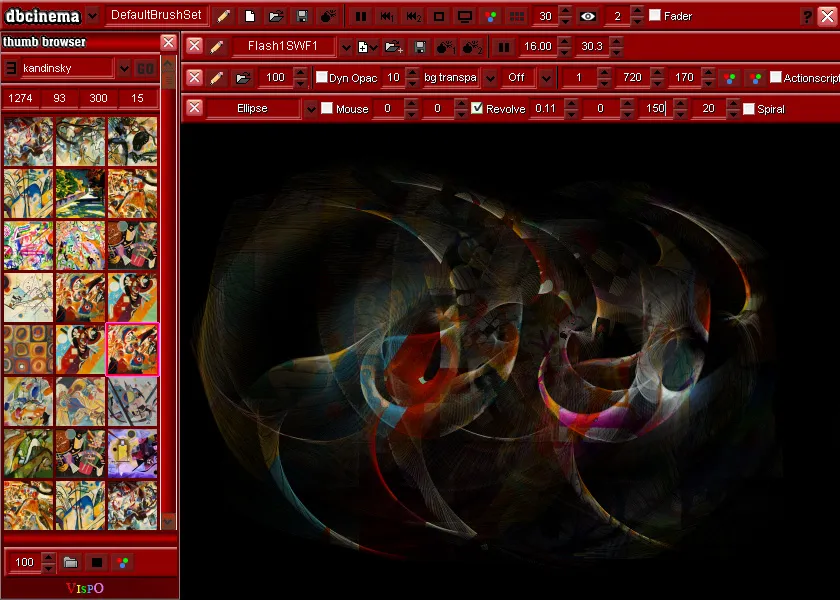Click the black color swatch in thumb browser footer
This screenshot has height=600, width=840.
(x=97, y=562)
